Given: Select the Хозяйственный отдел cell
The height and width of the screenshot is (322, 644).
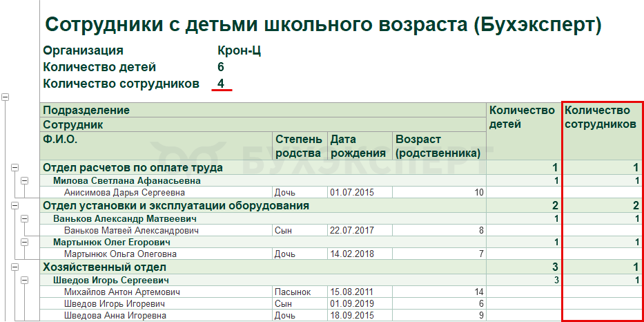Looking at the screenshot, I should point(263,267).
